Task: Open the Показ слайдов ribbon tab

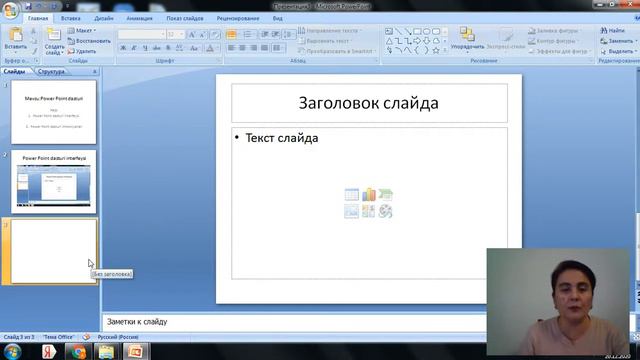Action: (x=185, y=18)
